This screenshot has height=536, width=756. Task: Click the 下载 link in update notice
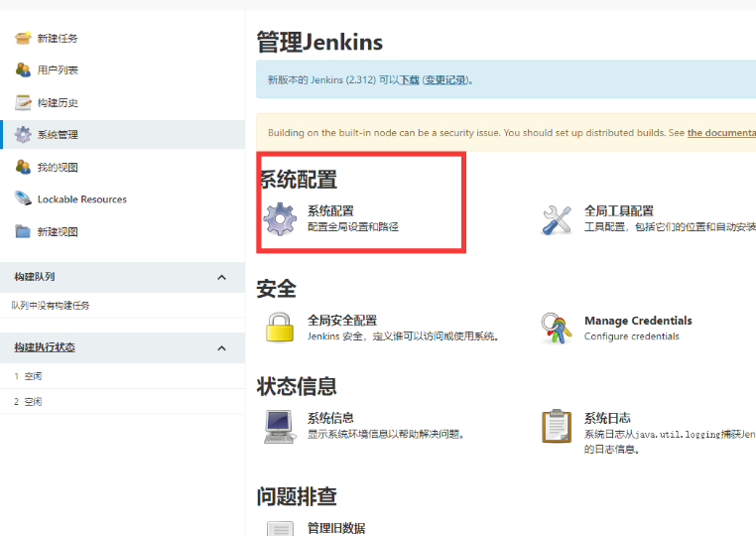410,80
